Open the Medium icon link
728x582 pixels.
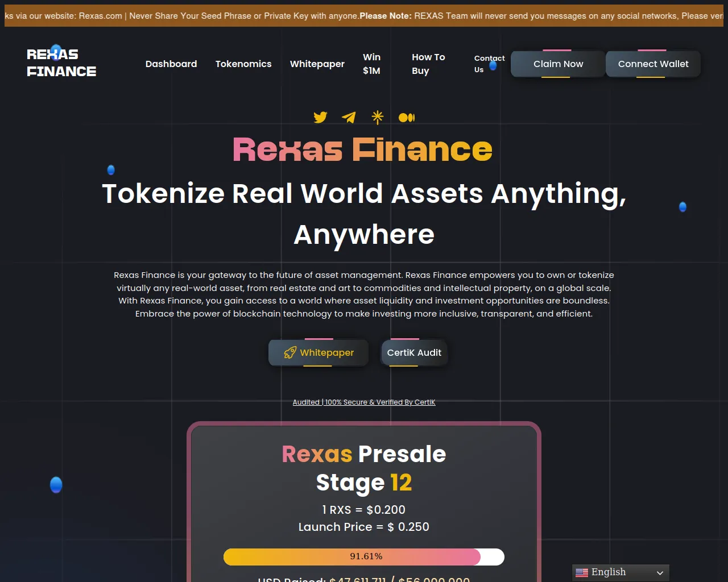pos(407,118)
